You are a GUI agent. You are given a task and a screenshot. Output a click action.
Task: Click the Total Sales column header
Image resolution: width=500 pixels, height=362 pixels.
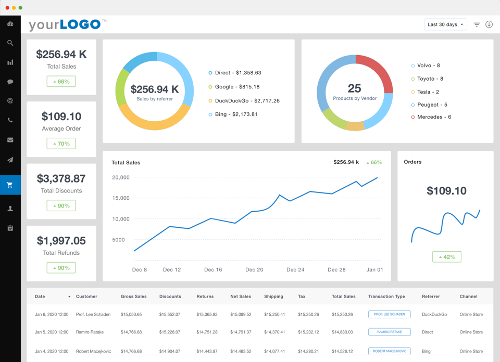point(343,296)
